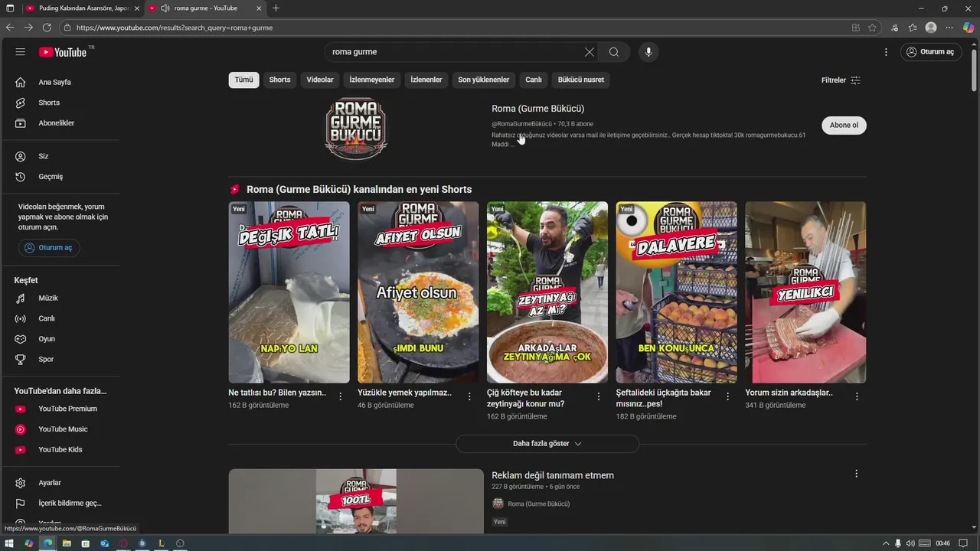Open the YouTube hamburger guide menu

[21, 52]
